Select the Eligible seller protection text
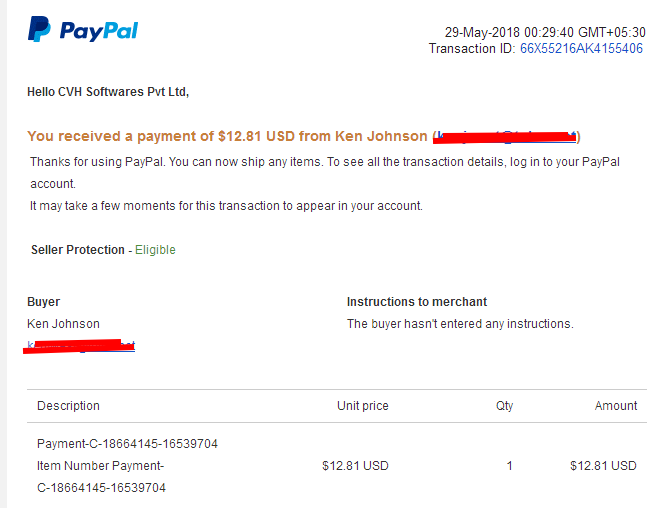This screenshot has width=660, height=508. 155,250
